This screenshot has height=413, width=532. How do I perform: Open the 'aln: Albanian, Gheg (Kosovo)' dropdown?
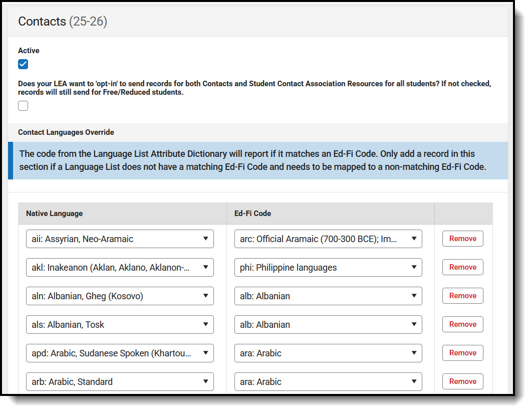120,296
